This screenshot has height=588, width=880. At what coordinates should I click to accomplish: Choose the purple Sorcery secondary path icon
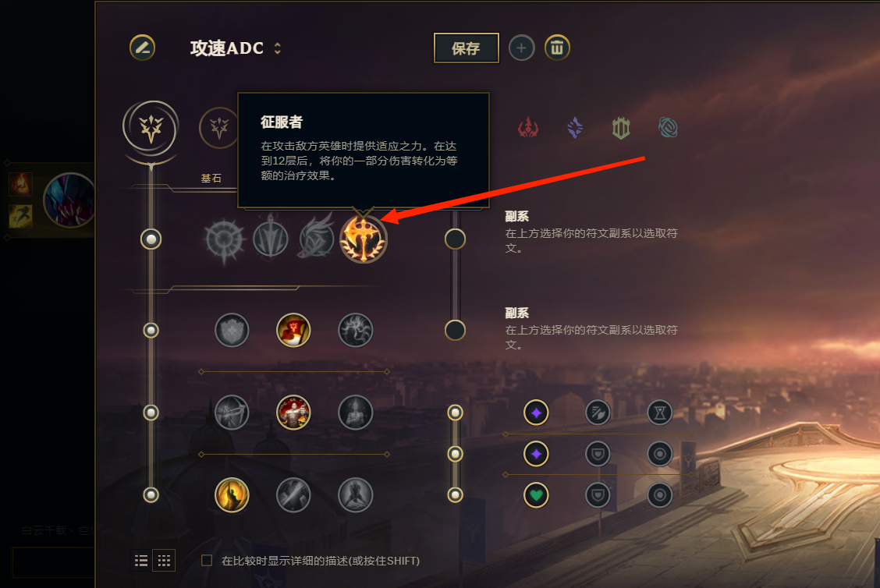575,128
